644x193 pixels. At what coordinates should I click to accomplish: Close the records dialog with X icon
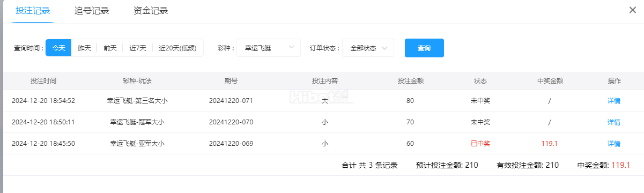[x=633, y=10]
